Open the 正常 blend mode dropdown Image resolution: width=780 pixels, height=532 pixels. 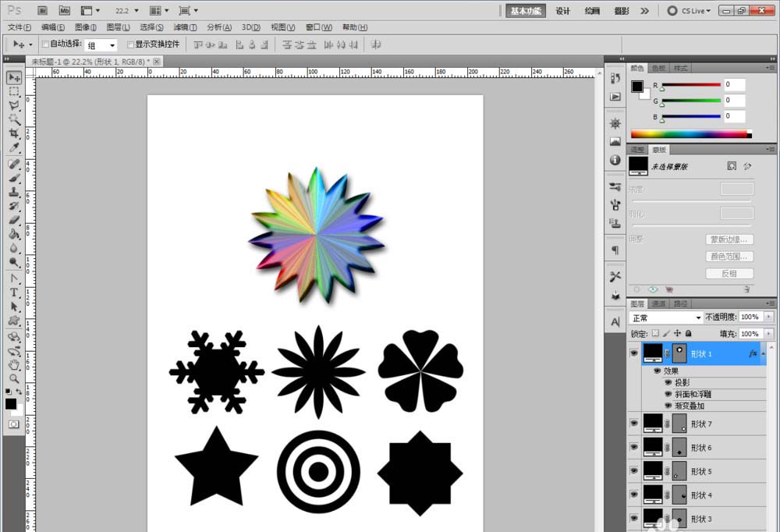tap(666, 318)
